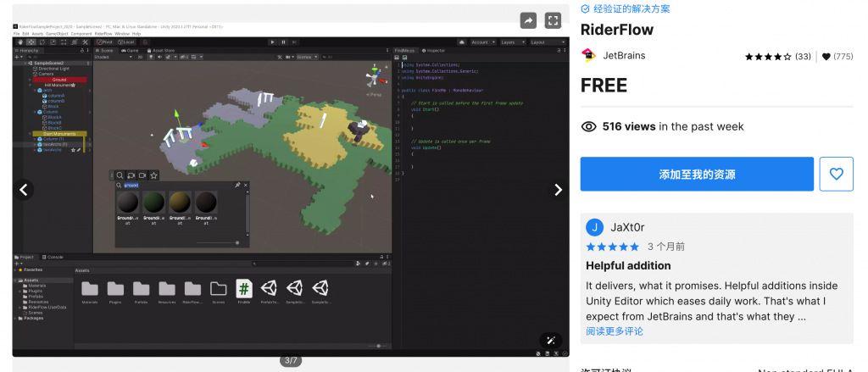Click the Pause button in Unity toolbar
Image resolution: width=868 pixels, height=372 pixels.
[x=283, y=42]
